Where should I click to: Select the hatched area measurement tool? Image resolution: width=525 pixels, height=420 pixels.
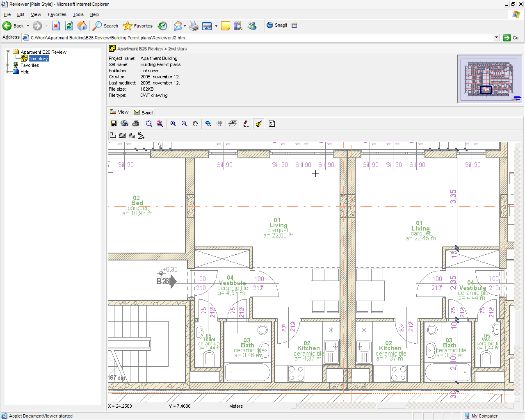tap(122, 135)
